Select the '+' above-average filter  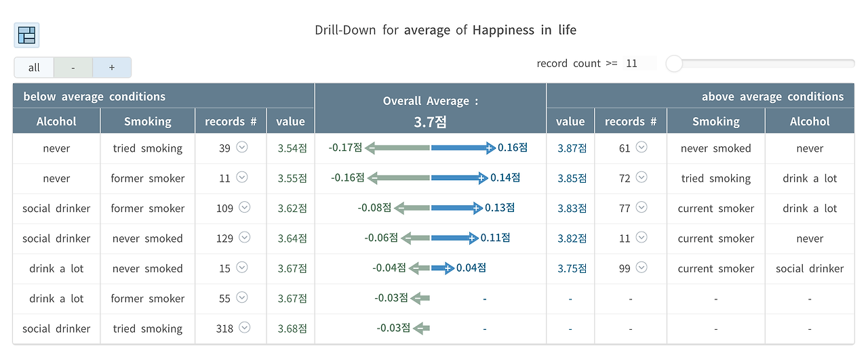[112, 68]
